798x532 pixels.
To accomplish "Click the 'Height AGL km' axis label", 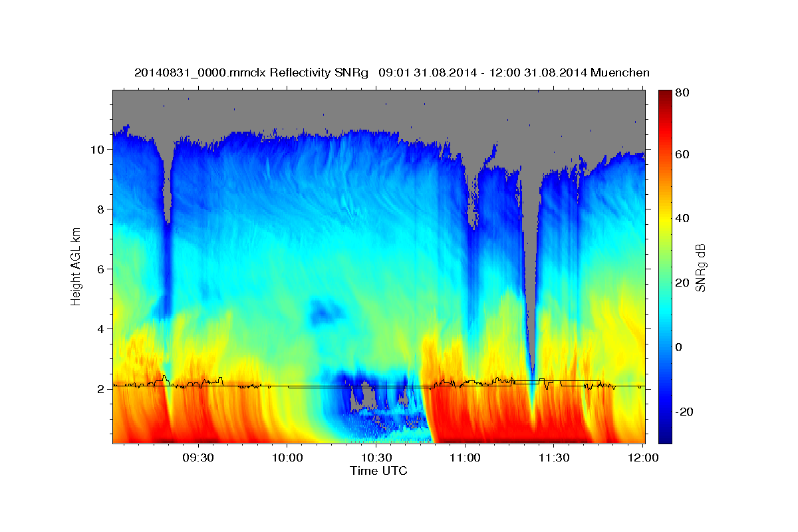I will [76, 266].
